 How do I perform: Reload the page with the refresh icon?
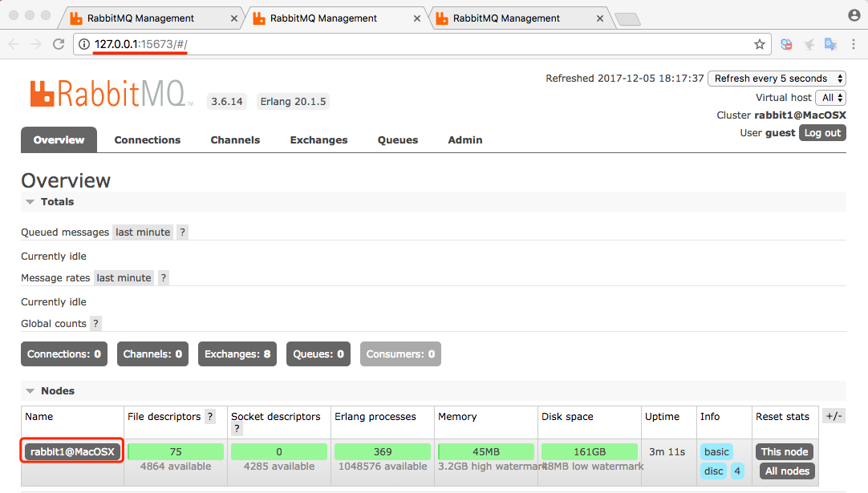[x=58, y=44]
